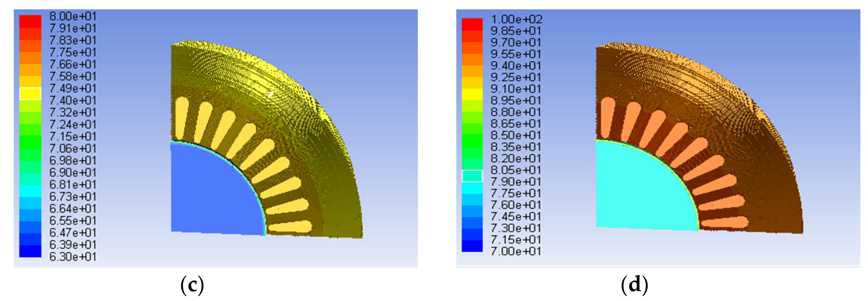Pick the 7.75e+01 label in plot (c) legend
868x301 pixels.
click(73, 53)
